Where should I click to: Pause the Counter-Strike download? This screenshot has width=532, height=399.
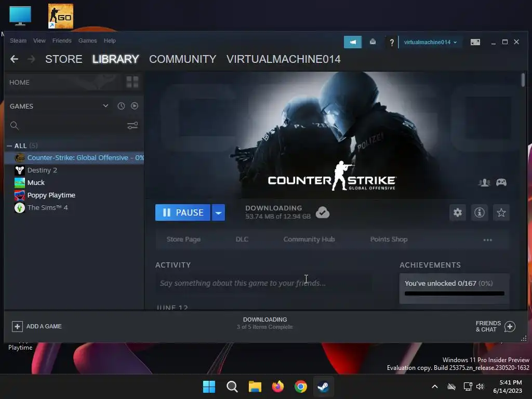point(183,212)
